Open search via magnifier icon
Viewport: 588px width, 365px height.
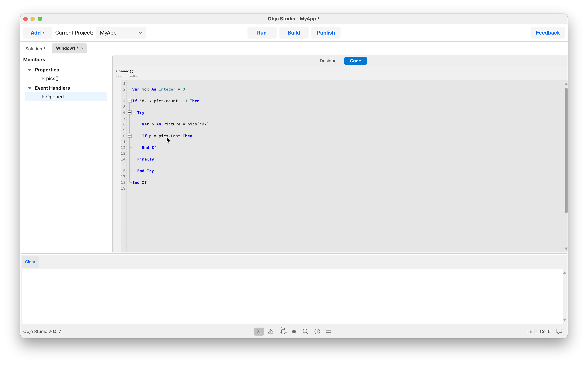click(305, 331)
